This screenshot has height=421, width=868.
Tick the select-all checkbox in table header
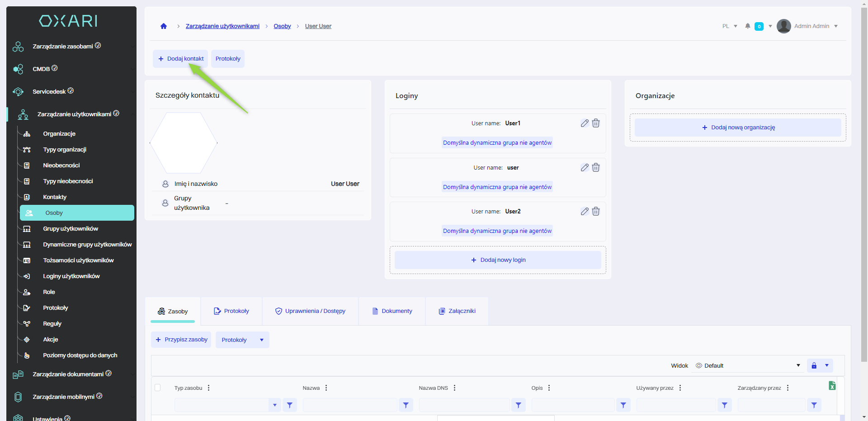coord(158,388)
